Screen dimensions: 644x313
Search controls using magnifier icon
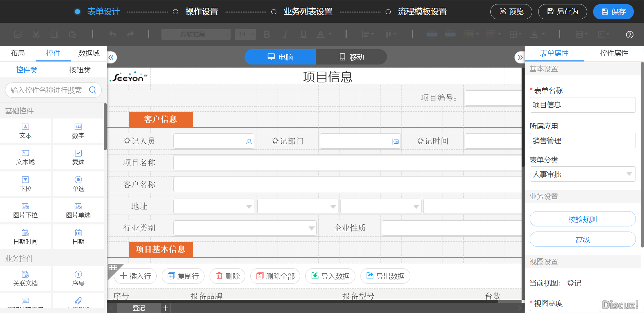93,90
